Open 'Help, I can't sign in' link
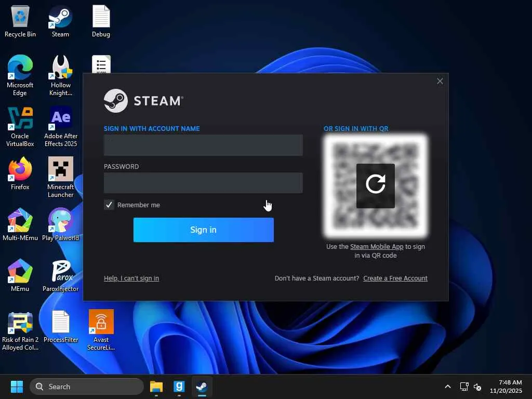This screenshot has height=399, width=532. tap(131, 278)
